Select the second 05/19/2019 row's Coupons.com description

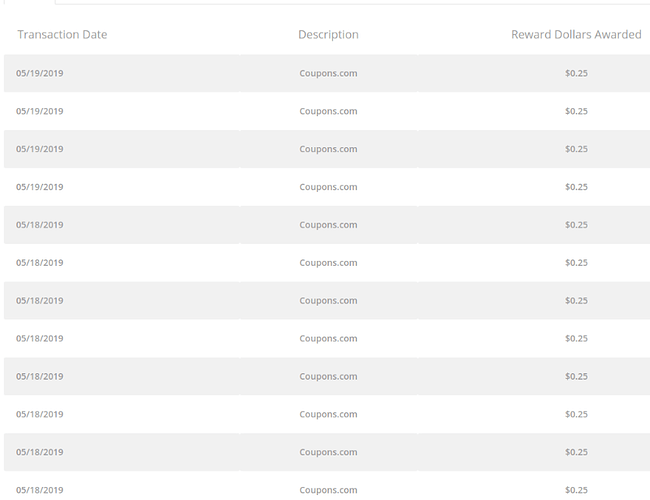(328, 111)
